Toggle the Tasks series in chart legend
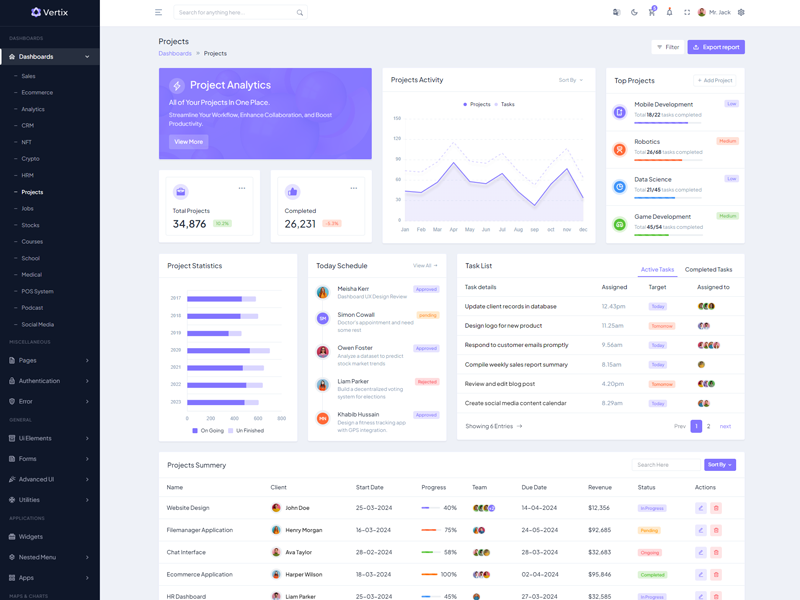800x600 pixels. tap(503, 104)
